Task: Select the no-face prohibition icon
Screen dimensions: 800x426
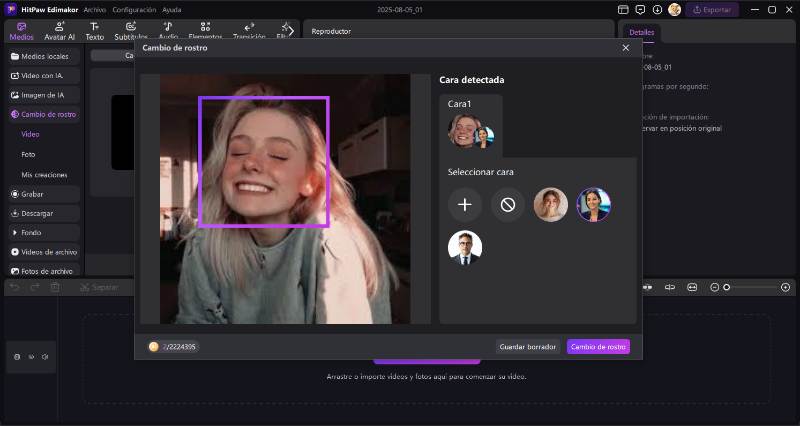Action: [508, 205]
